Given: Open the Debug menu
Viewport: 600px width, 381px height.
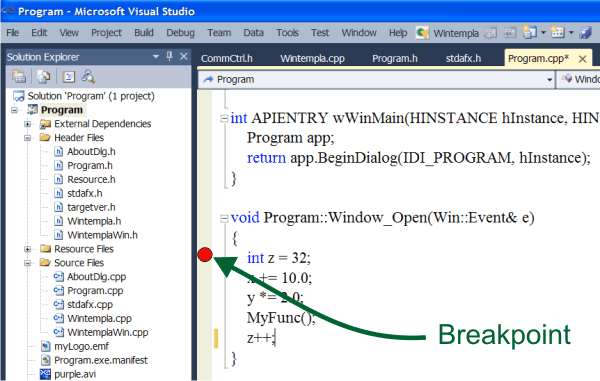Looking at the screenshot, I should (180, 33).
